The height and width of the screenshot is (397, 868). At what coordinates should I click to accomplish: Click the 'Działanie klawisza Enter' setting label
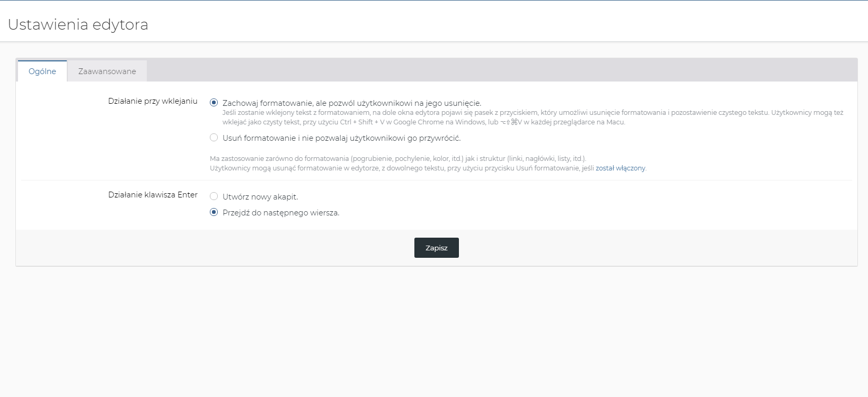click(x=153, y=195)
